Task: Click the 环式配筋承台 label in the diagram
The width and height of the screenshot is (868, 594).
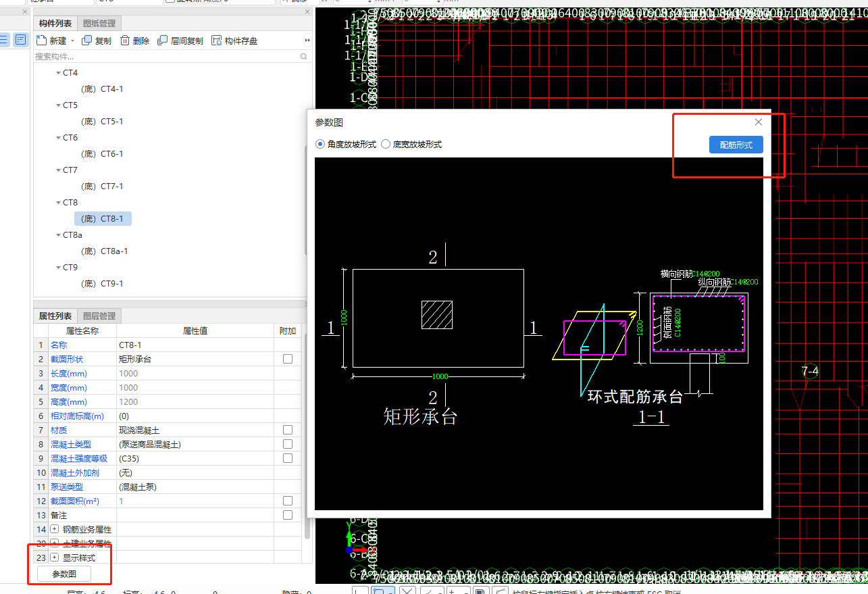Action: (x=635, y=397)
